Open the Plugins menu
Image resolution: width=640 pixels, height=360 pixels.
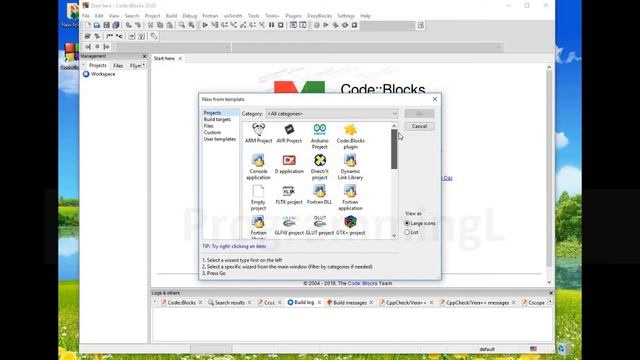click(293, 16)
